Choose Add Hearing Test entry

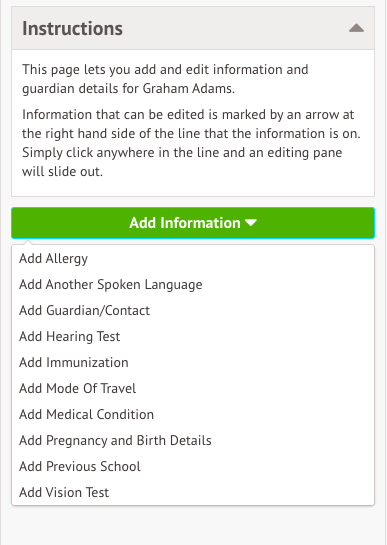point(193,336)
